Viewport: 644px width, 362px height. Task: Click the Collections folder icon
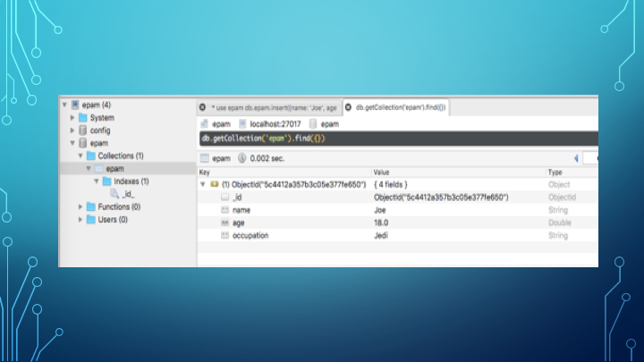point(91,156)
